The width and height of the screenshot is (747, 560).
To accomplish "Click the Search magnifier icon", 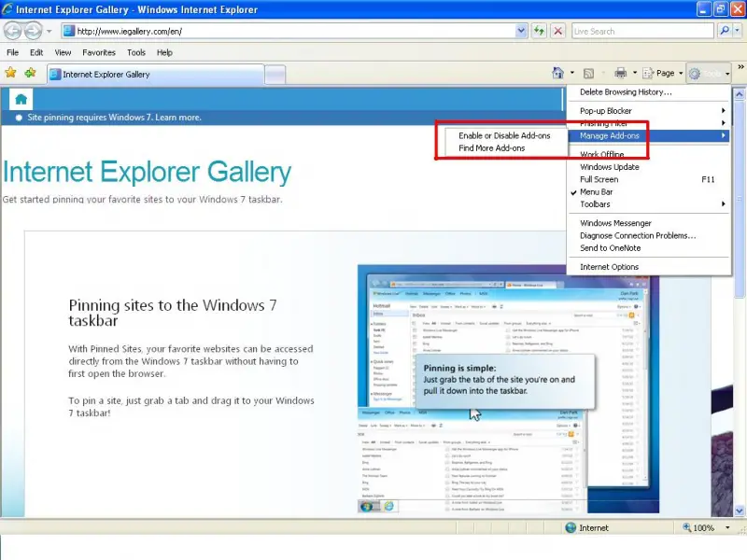I will click(x=725, y=31).
